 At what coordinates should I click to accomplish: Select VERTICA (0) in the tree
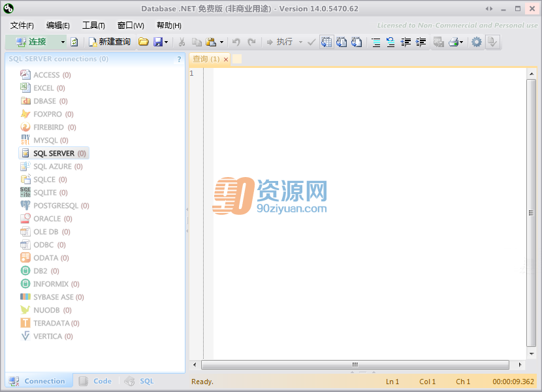click(x=46, y=336)
